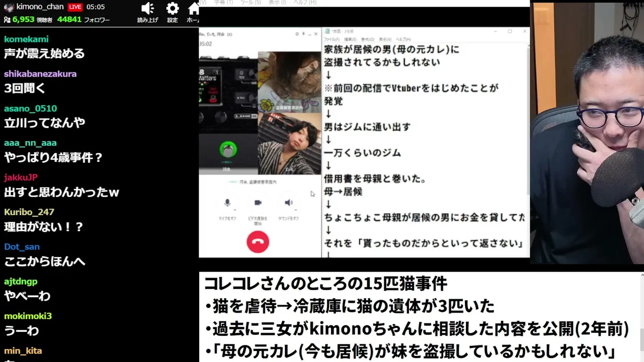
Task: Click chat username asano_0510
Action: coord(30,109)
